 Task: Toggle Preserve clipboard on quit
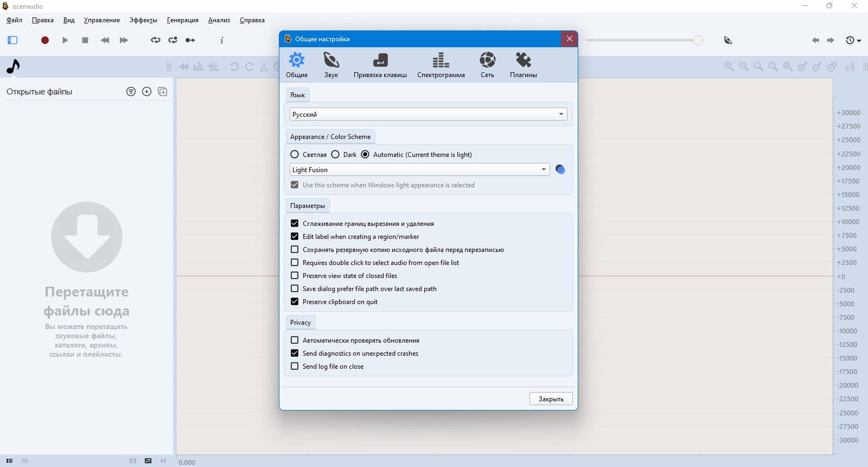click(295, 301)
